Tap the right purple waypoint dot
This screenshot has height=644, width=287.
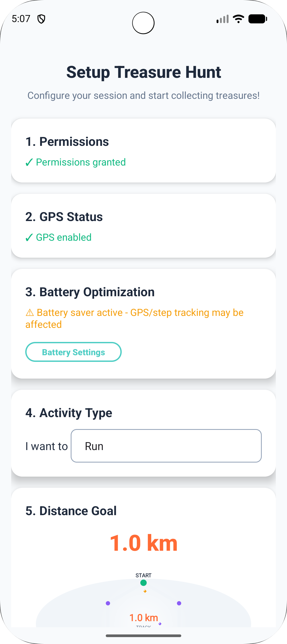click(179, 603)
